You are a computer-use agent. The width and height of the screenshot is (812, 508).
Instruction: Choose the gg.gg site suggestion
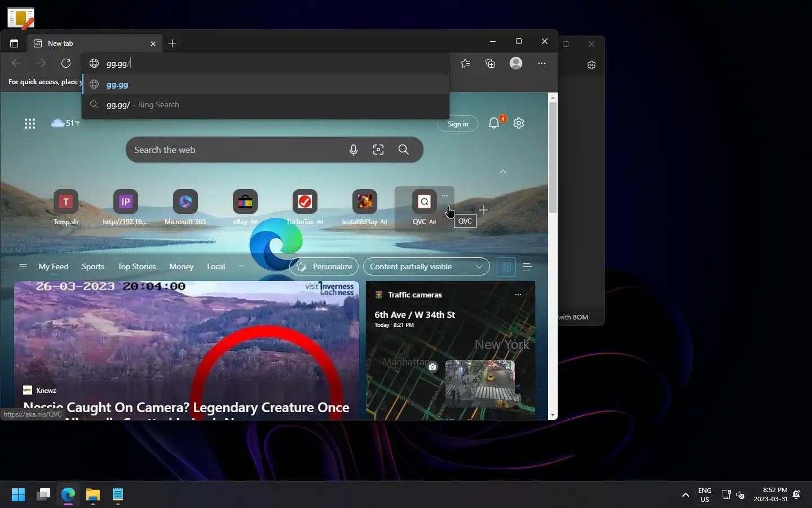point(266,85)
